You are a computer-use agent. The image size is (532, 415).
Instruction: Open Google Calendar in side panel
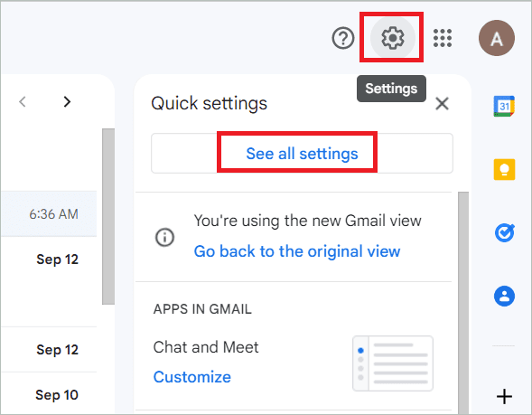tap(504, 107)
